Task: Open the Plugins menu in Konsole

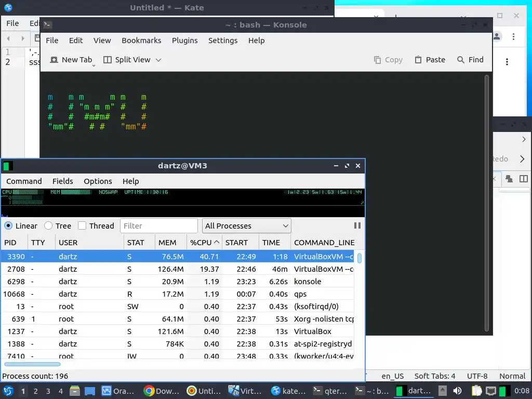Action: 184,41
